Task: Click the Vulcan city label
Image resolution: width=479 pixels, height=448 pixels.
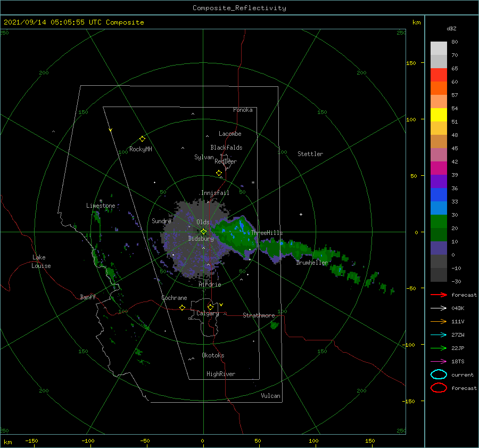Action: coord(270,396)
